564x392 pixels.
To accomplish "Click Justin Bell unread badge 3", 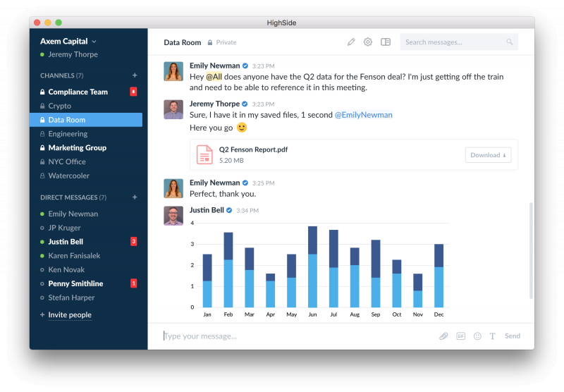I will 133,241.
